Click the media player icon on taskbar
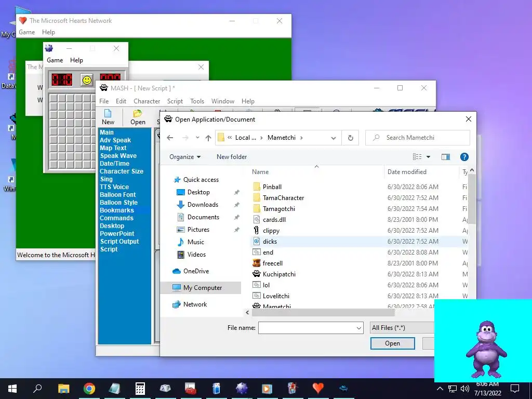Image resolution: width=532 pixels, height=399 pixels. click(x=267, y=389)
